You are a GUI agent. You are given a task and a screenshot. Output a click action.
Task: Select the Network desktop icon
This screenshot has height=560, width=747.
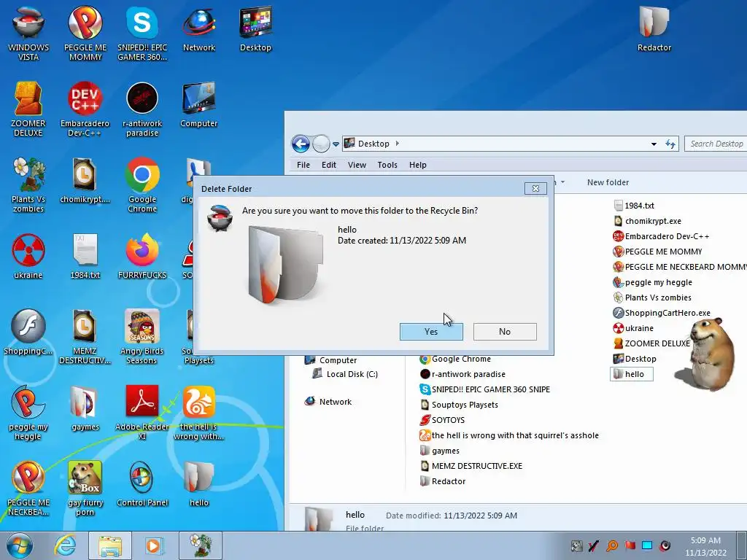pos(198,29)
